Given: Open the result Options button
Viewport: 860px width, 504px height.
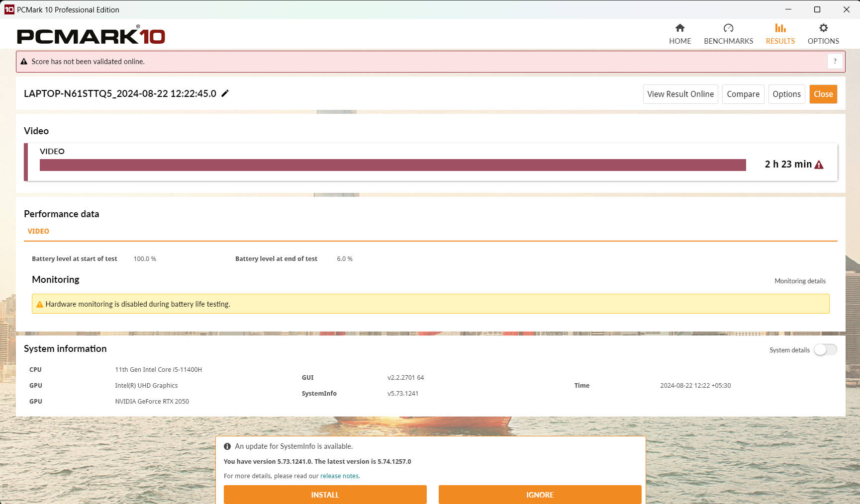Looking at the screenshot, I should (786, 94).
